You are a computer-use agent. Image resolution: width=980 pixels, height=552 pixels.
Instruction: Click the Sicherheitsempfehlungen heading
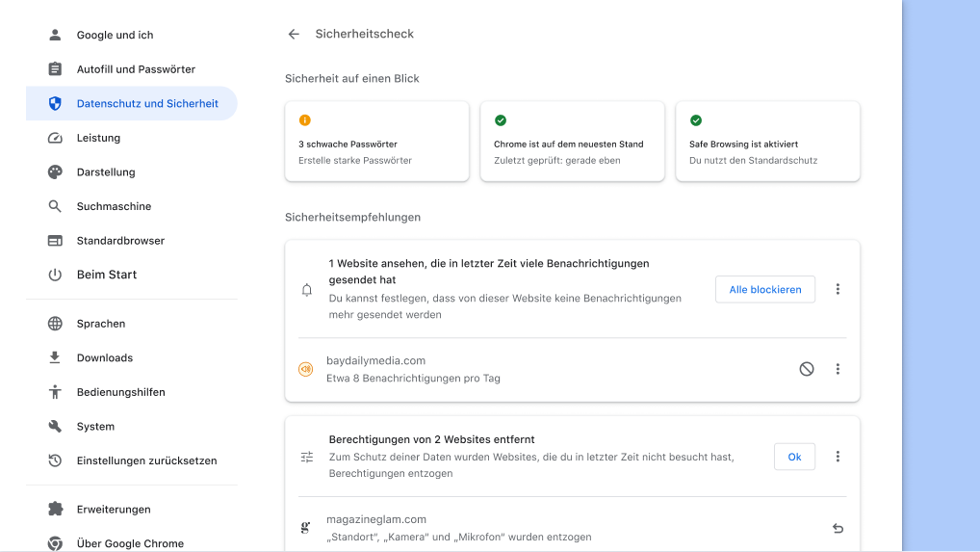pyautogui.click(x=352, y=217)
